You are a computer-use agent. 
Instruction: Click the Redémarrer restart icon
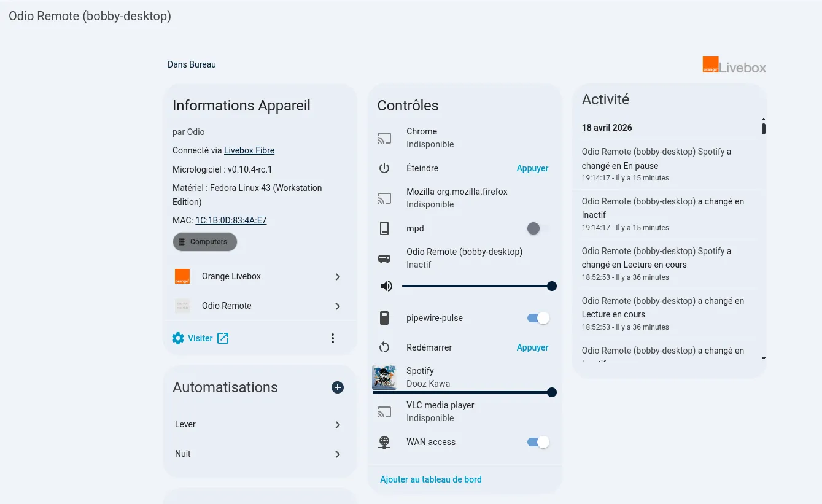[x=384, y=347]
